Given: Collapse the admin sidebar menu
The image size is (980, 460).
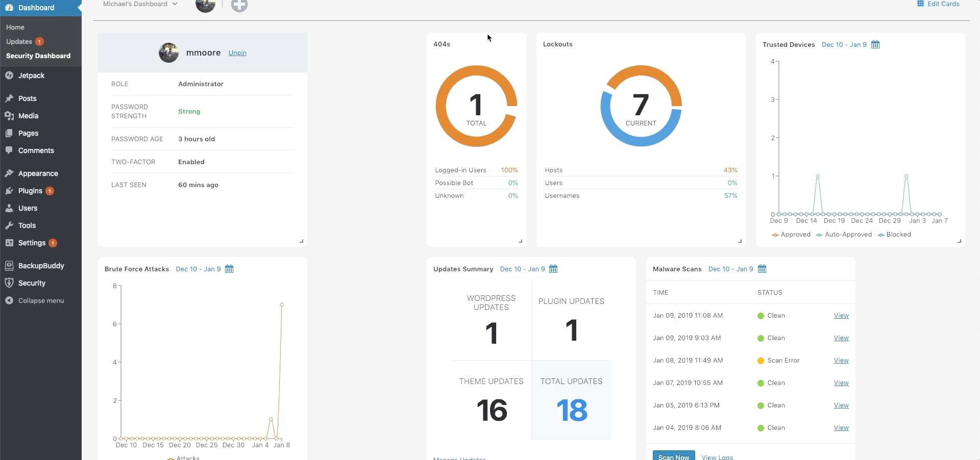Looking at the screenshot, I should click(x=41, y=301).
